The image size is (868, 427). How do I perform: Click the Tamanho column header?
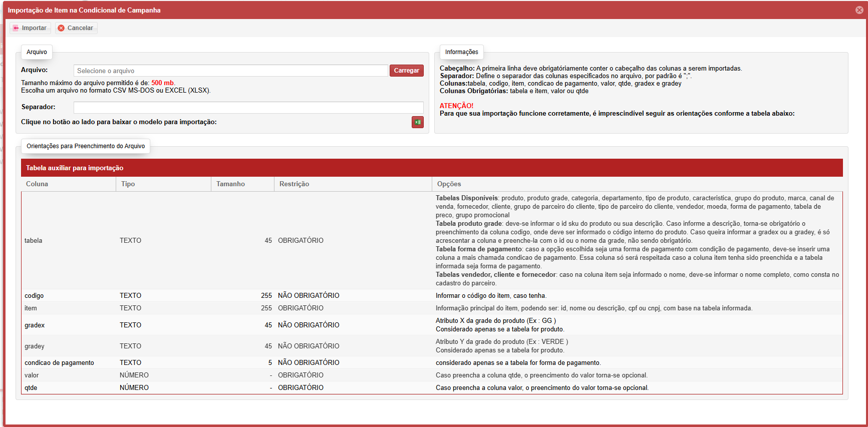point(230,184)
